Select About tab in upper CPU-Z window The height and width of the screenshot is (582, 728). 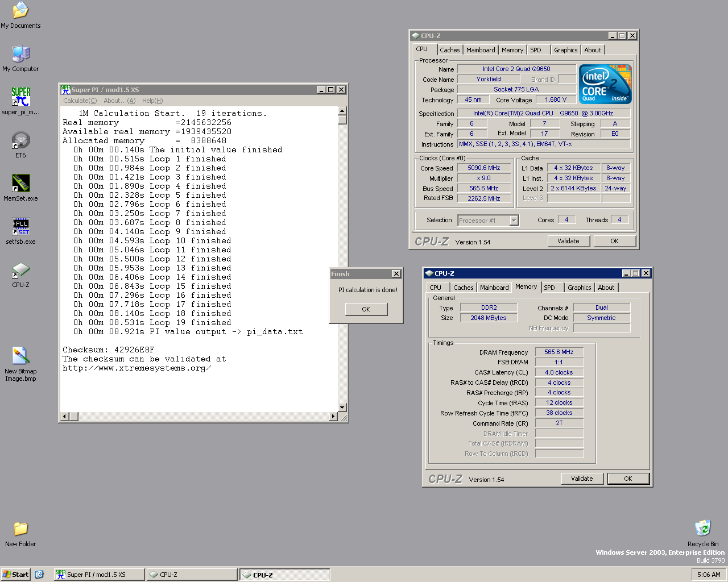[593, 50]
